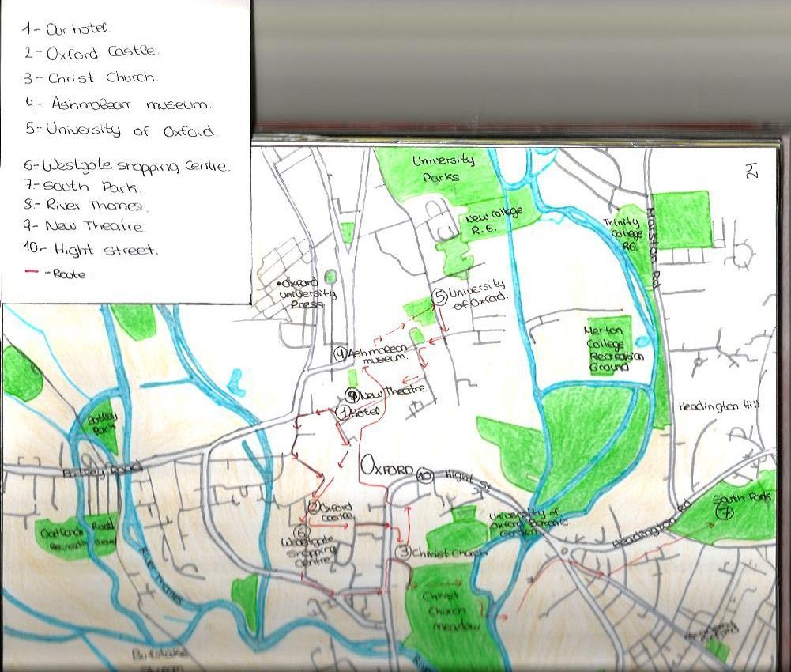Click the circled 4 Ashmolean museum marker

pos(341,354)
